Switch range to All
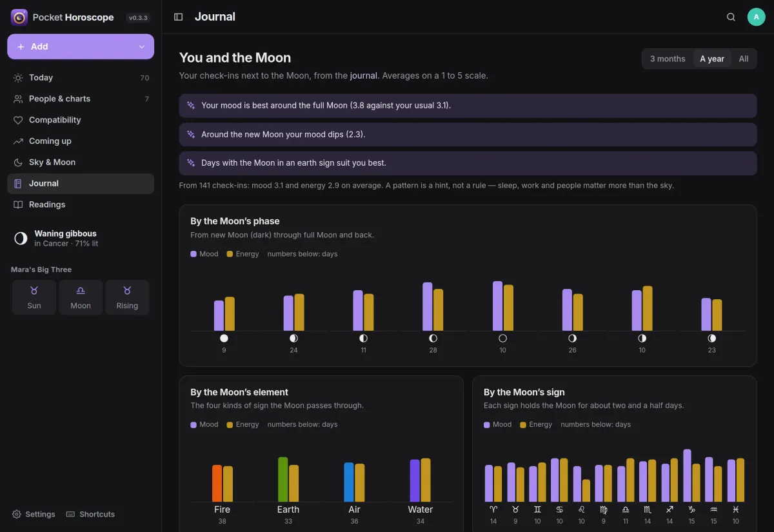Image resolution: width=774 pixels, height=532 pixels. coord(744,59)
